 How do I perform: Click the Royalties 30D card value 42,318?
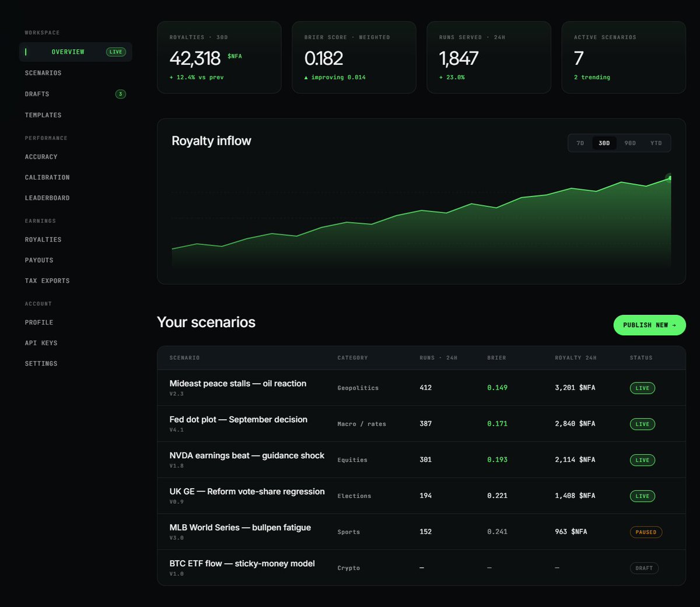(x=195, y=58)
